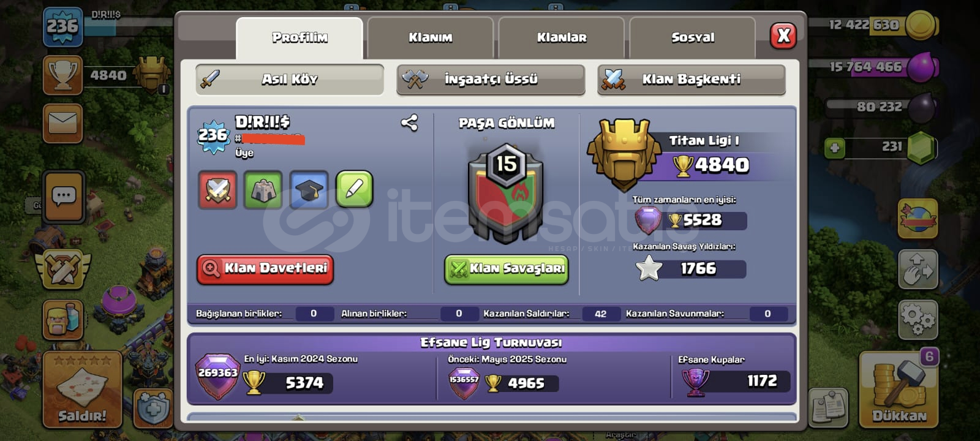Select the crossed swords shield label
The image size is (980, 441).
click(217, 190)
